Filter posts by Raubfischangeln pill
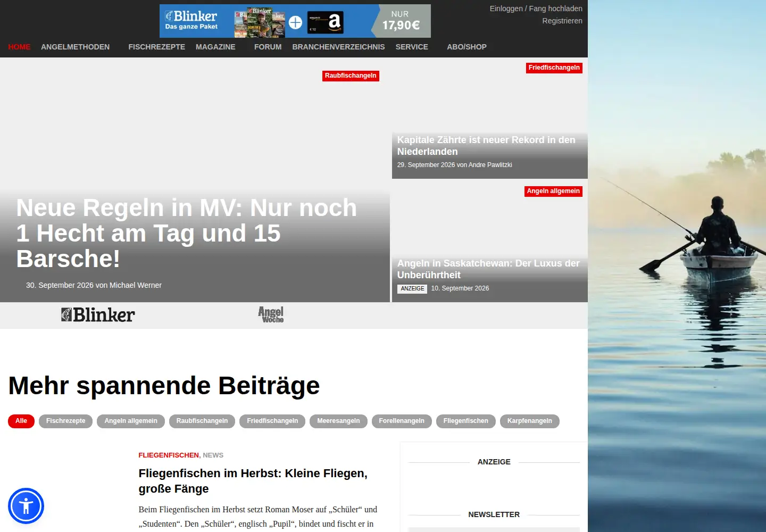 202,421
